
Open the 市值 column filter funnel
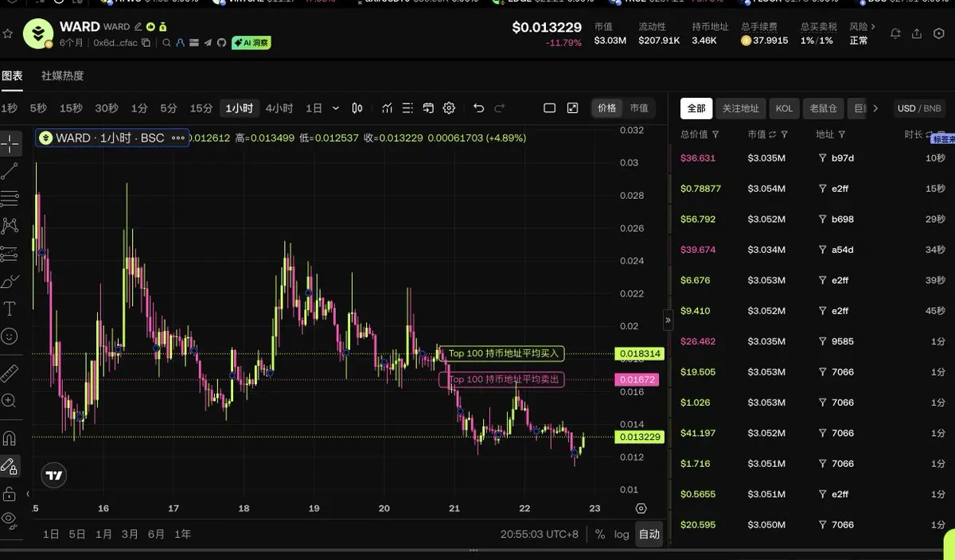tap(785, 135)
